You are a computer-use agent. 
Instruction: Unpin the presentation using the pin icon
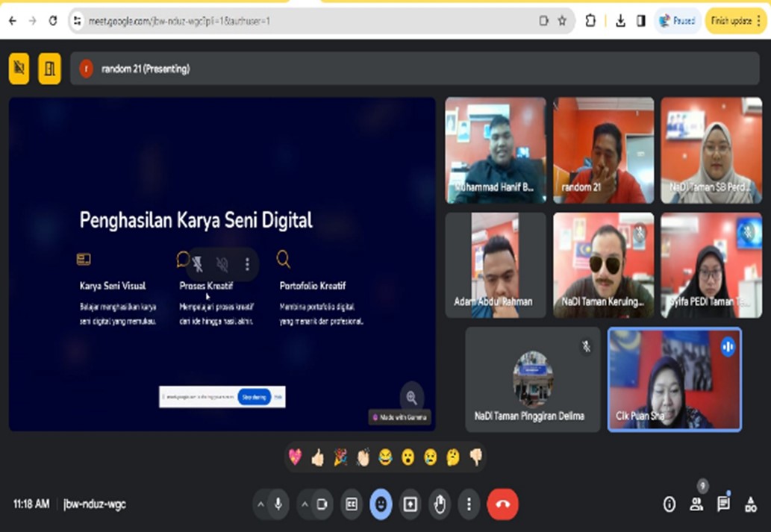point(198,263)
